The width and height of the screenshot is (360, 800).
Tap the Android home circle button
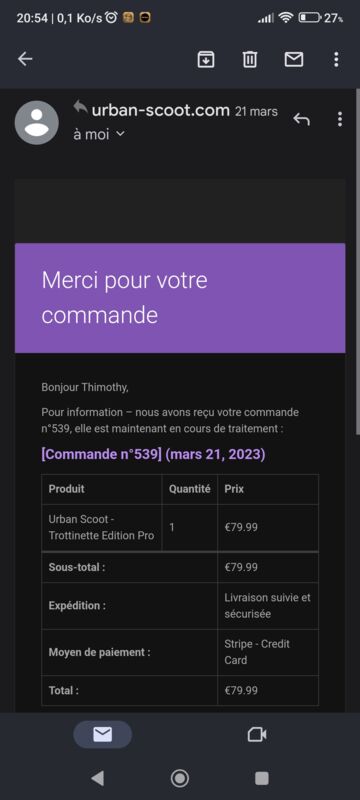tap(179, 778)
